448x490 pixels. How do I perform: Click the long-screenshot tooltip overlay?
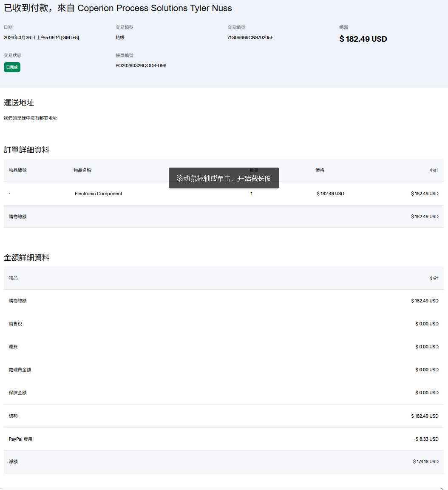click(x=224, y=178)
